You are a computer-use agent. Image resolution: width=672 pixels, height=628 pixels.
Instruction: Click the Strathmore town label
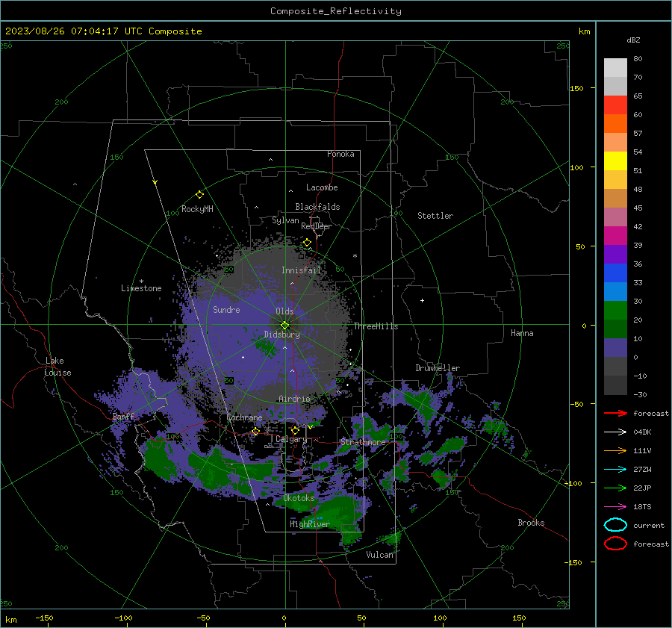(x=363, y=442)
